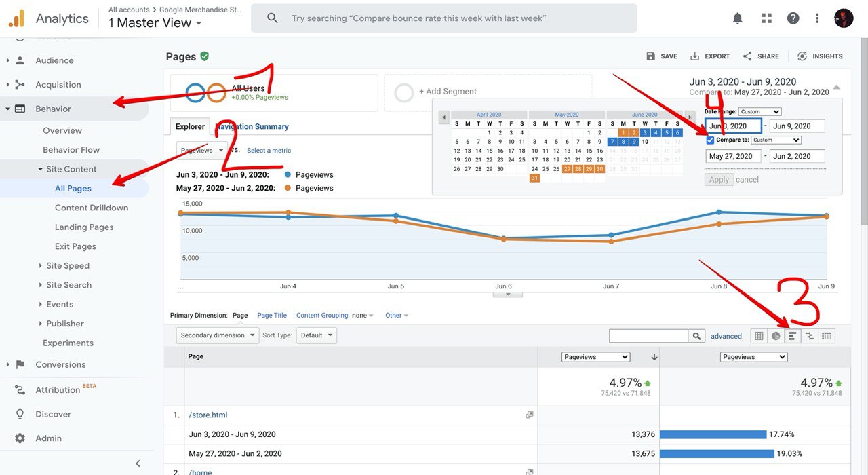
Task: Click the advanced filter link
Action: point(726,336)
